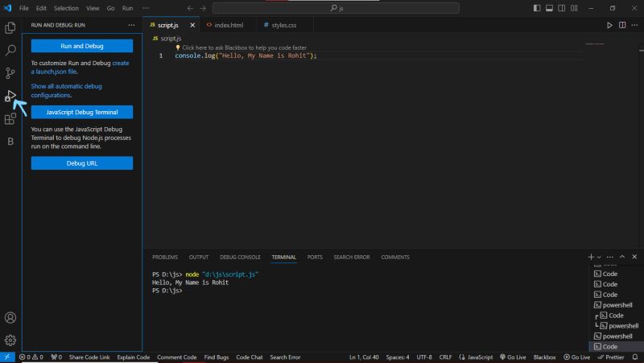This screenshot has height=363, width=644.
Task: Switch to the Debug Console tab
Action: 240,257
